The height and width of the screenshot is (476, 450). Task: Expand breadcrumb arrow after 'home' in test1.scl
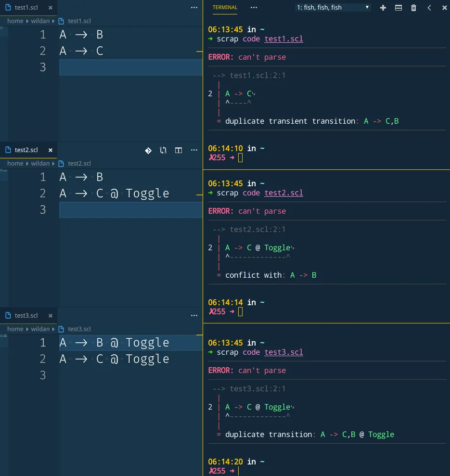[x=27, y=21]
